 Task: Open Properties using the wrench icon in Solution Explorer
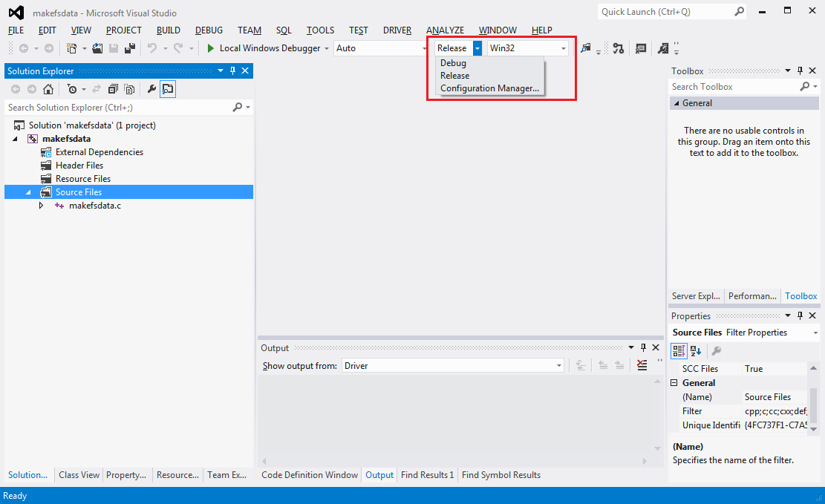(152, 89)
